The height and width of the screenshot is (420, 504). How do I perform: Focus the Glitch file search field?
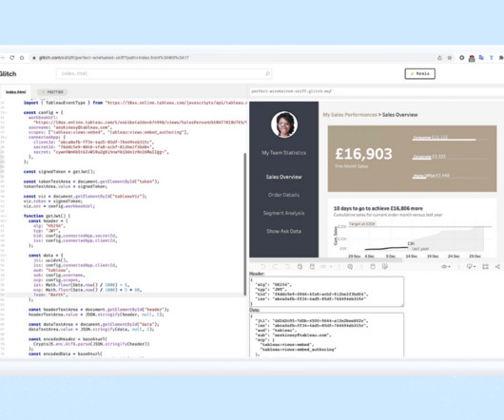pyautogui.click(x=164, y=73)
